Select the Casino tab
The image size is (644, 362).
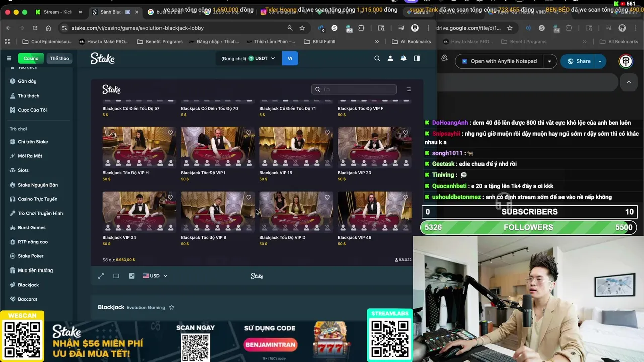[31, 58]
